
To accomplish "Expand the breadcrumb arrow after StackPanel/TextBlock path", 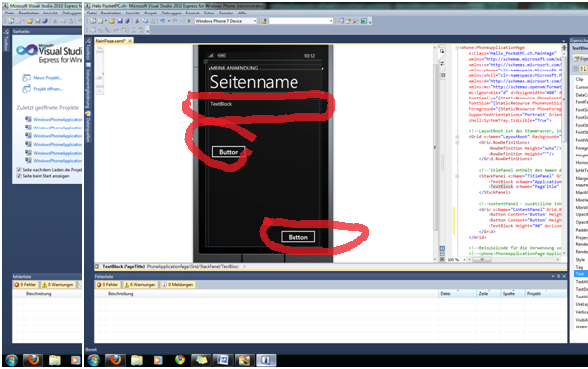I will point(244,267).
